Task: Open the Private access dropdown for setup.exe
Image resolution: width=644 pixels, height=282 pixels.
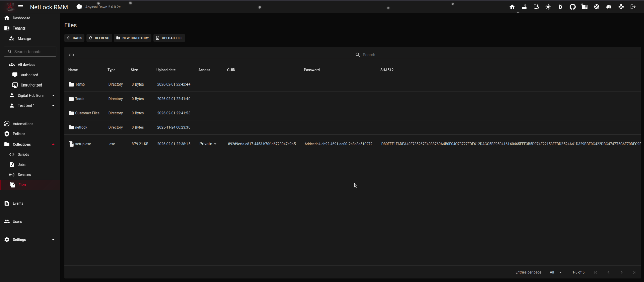Action: [x=208, y=144]
